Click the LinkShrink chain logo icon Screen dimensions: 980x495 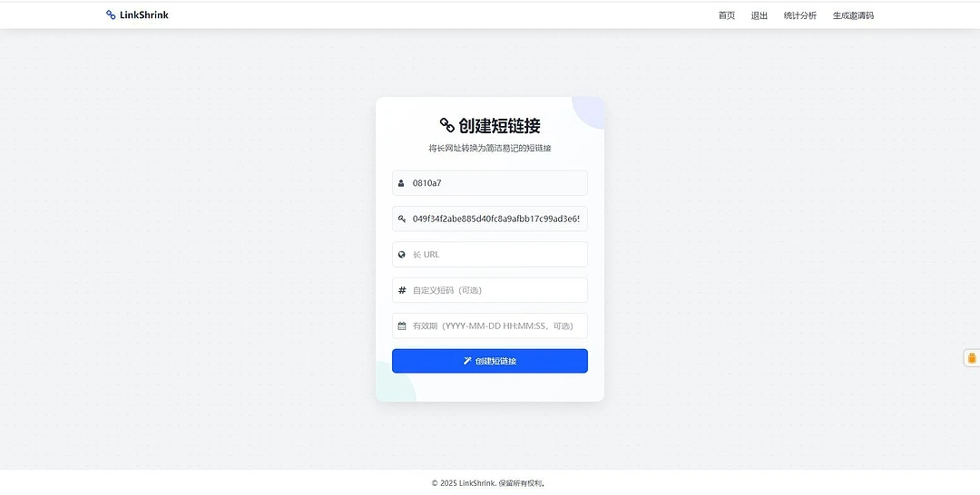111,15
